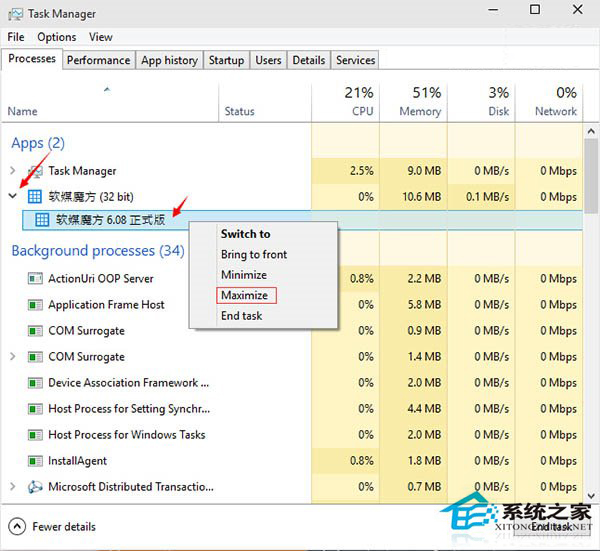Open the File menu
The height and width of the screenshot is (551, 600).
16,37
